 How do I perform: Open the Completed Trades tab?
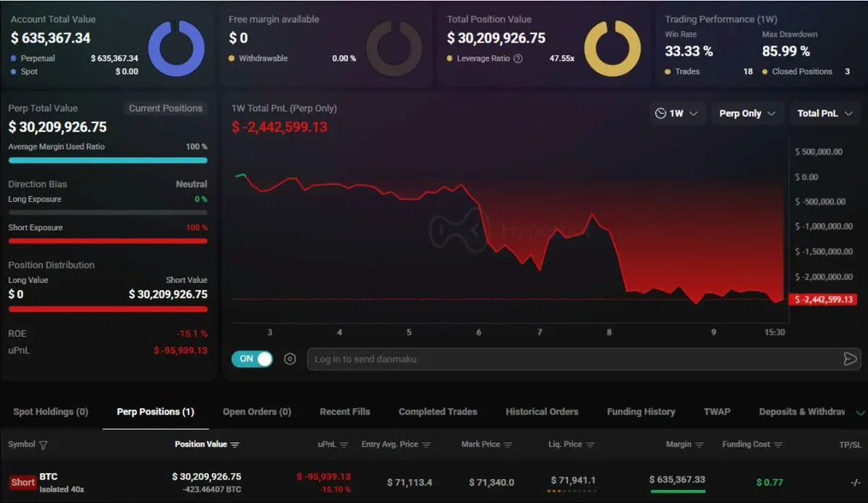click(438, 412)
